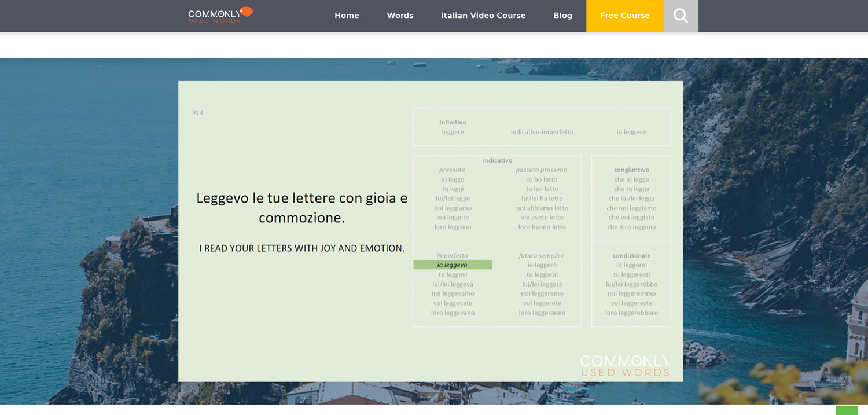Click 'loro leggevano' in imperfetto column
This screenshot has width=868, height=415.
click(x=453, y=313)
